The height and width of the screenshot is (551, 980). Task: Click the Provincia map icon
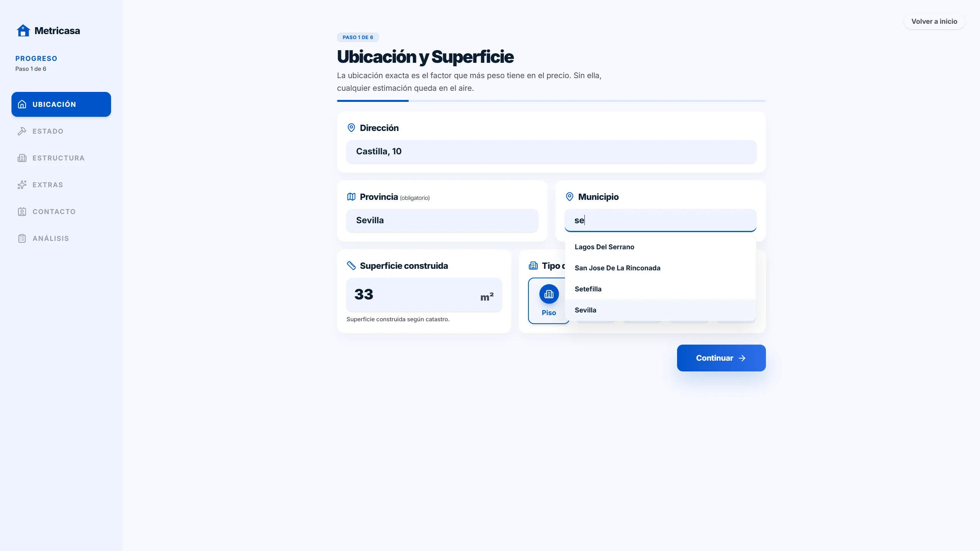click(351, 196)
